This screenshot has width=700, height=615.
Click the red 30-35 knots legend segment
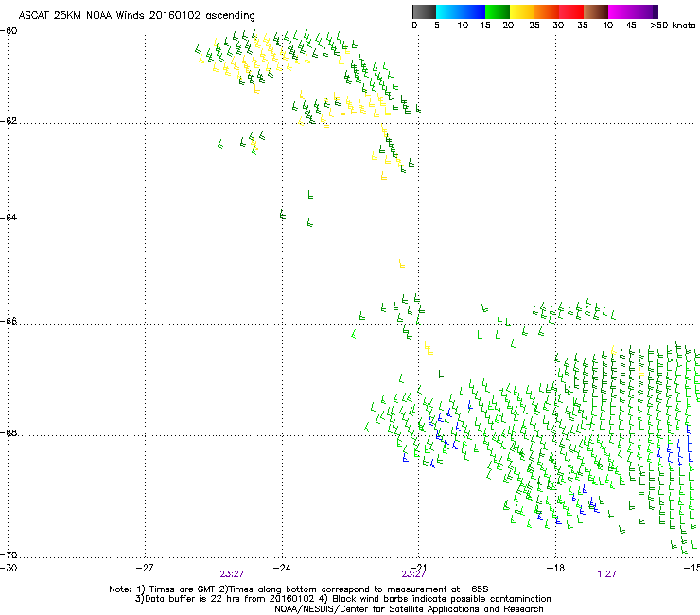[x=571, y=11]
